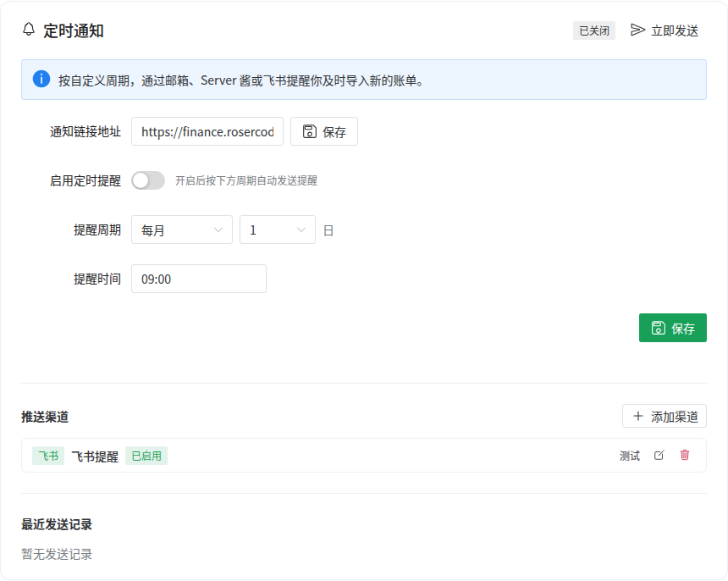Viewport: 728px width, 581px height.
Task: Click the green 飞书 type tag
Action: point(48,456)
